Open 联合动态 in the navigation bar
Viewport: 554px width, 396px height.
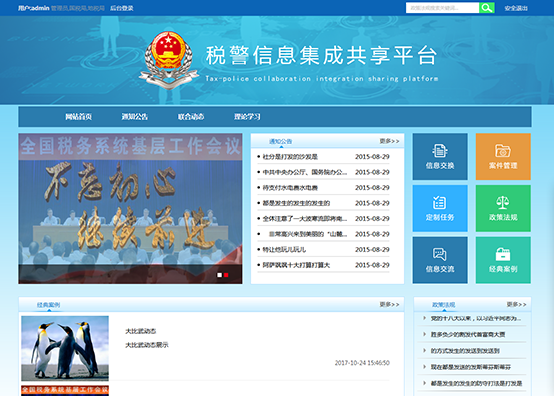(x=191, y=117)
